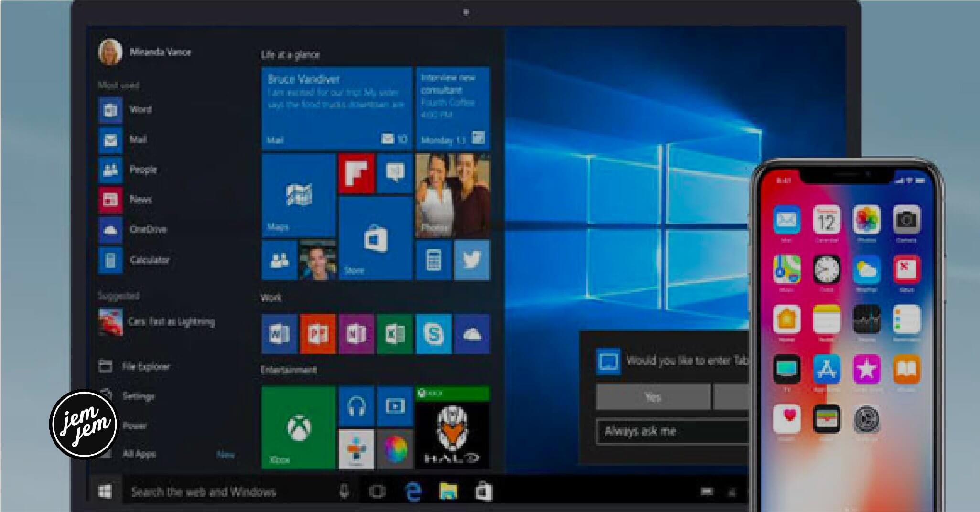
Task: Click the microphone icon in search bar
Action: [344, 491]
